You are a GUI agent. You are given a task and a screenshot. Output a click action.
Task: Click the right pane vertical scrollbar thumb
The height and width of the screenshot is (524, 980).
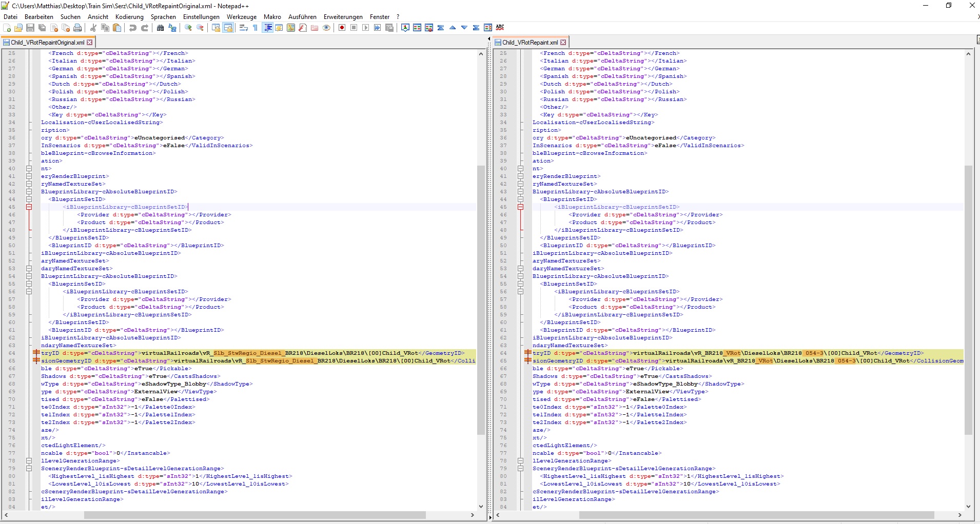point(968,300)
